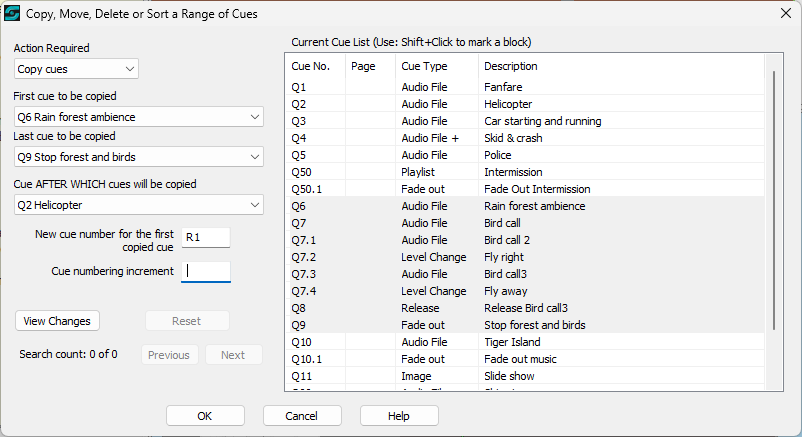Select the Rain forest ambience cue row
This screenshot has width=802, height=437.
point(525,206)
